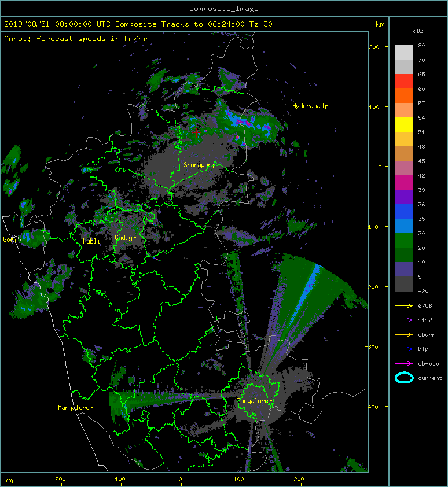Pick the slate purple swatch between 10 and 5
448x487 pixels.
click(404, 270)
